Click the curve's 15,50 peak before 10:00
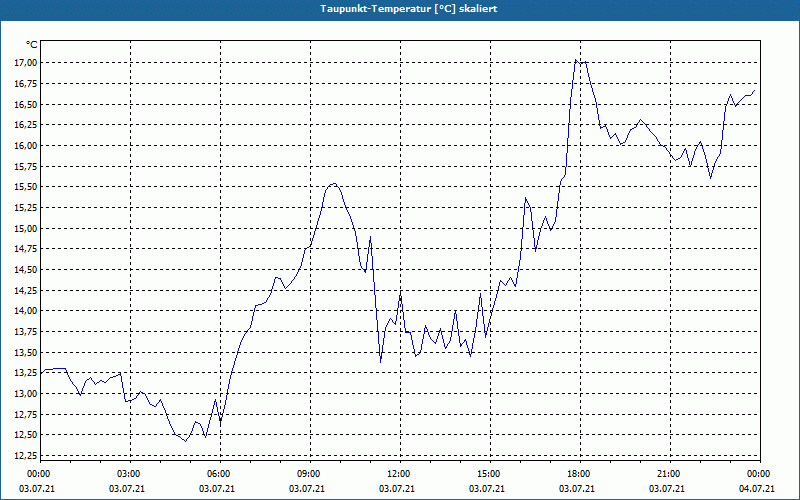 334,184
